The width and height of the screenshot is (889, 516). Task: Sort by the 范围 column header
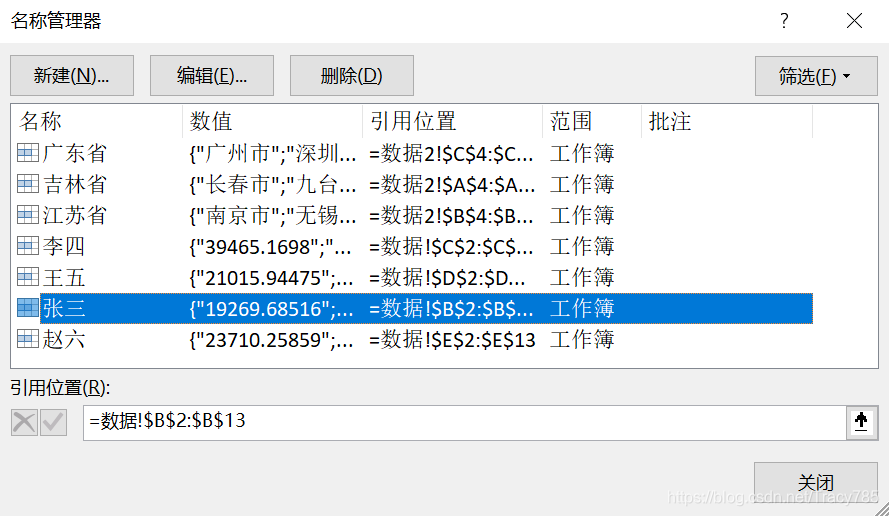(592, 121)
